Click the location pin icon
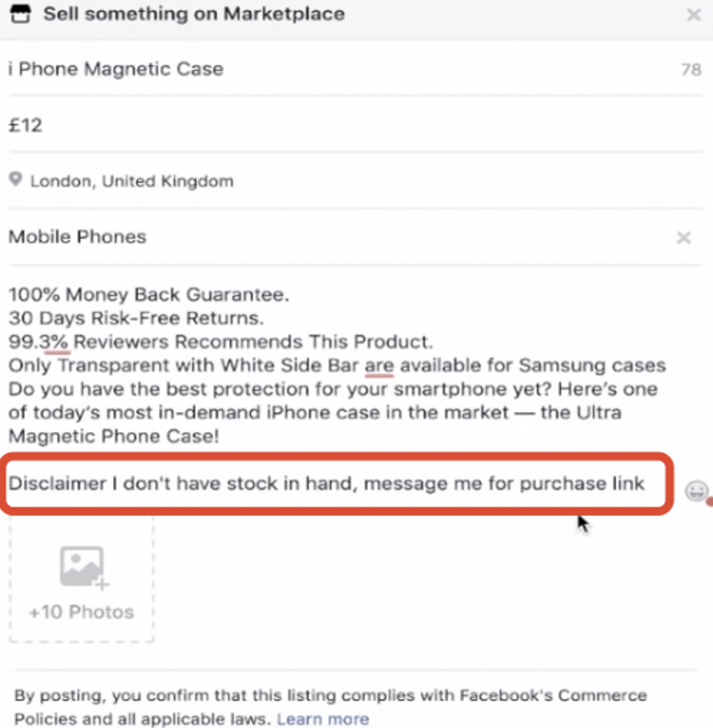The height and width of the screenshot is (728, 713). [16, 179]
